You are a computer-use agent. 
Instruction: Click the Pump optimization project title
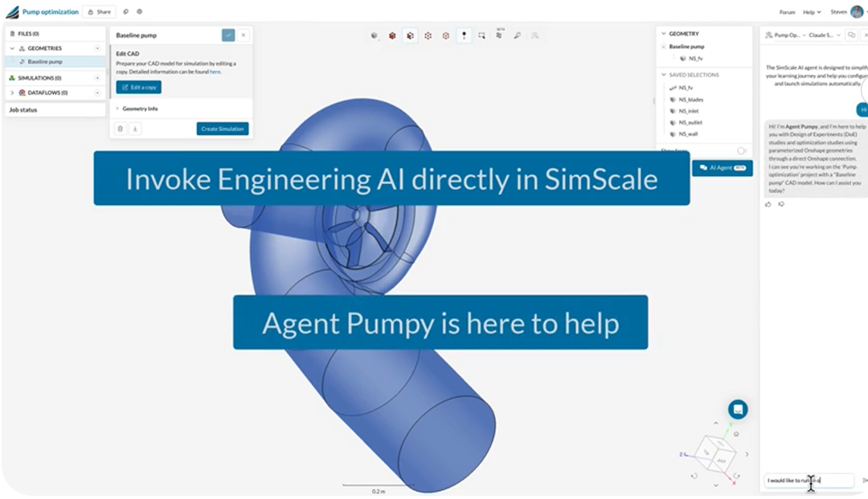click(51, 11)
